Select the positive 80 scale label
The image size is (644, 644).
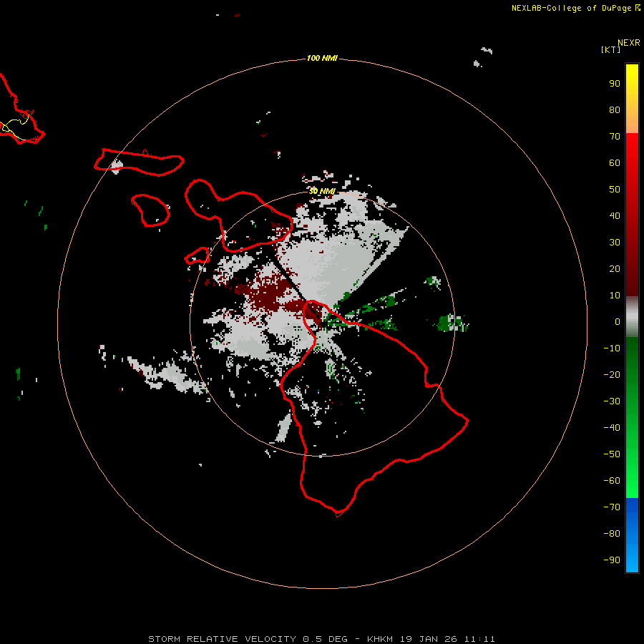(x=615, y=109)
